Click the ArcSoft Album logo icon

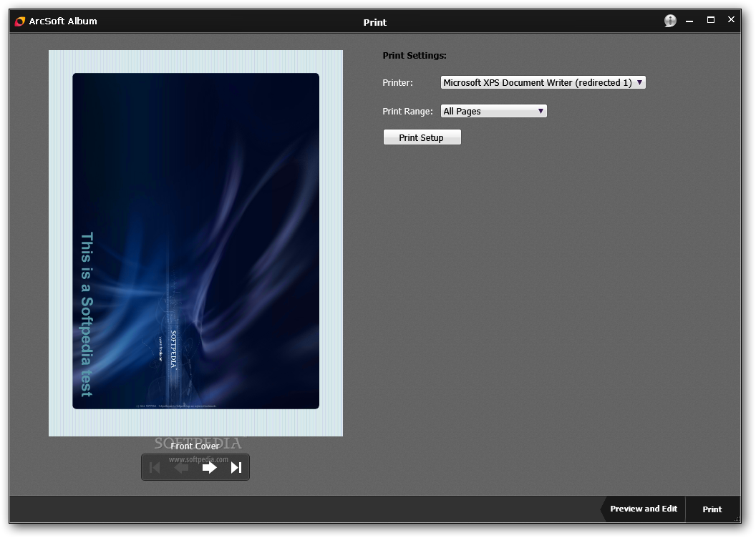[20, 21]
